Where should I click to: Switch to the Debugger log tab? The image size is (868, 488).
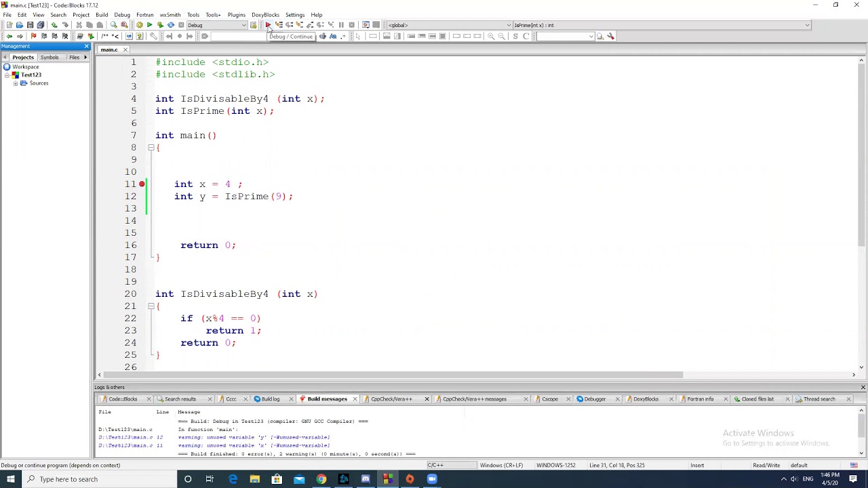click(x=595, y=399)
